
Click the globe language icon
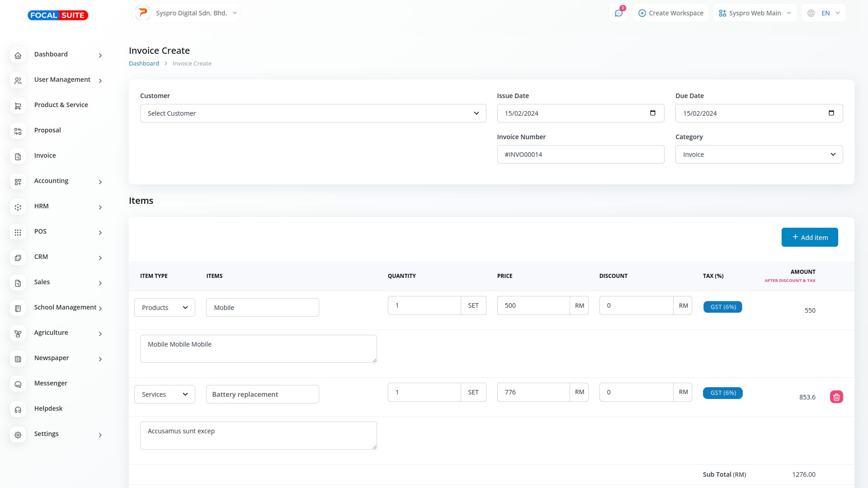811,13
